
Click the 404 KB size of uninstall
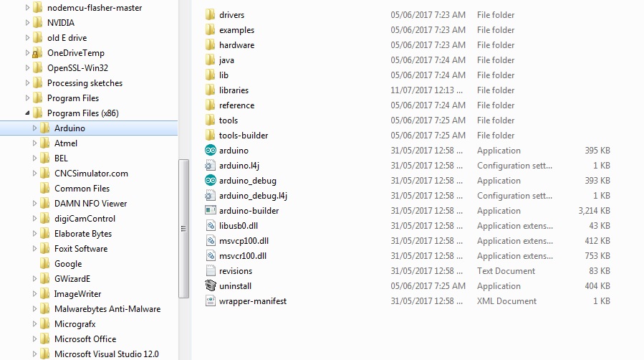(x=597, y=286)
